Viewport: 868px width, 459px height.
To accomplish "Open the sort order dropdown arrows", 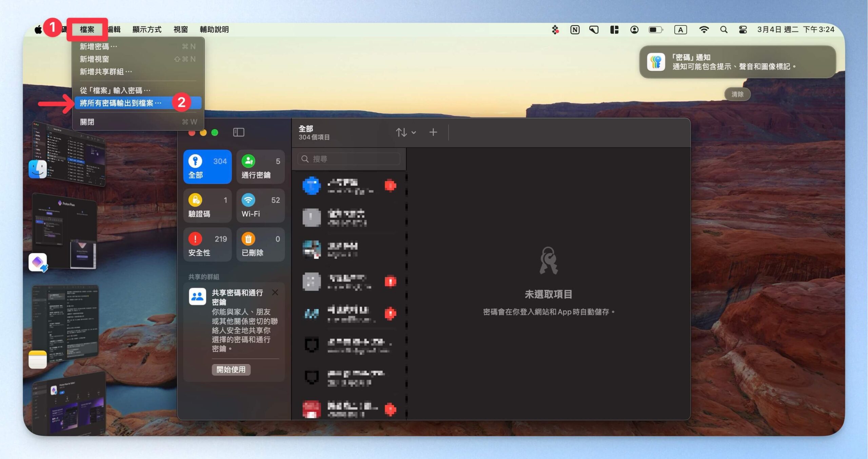I will pyautogui.click(x=406, y=132).
